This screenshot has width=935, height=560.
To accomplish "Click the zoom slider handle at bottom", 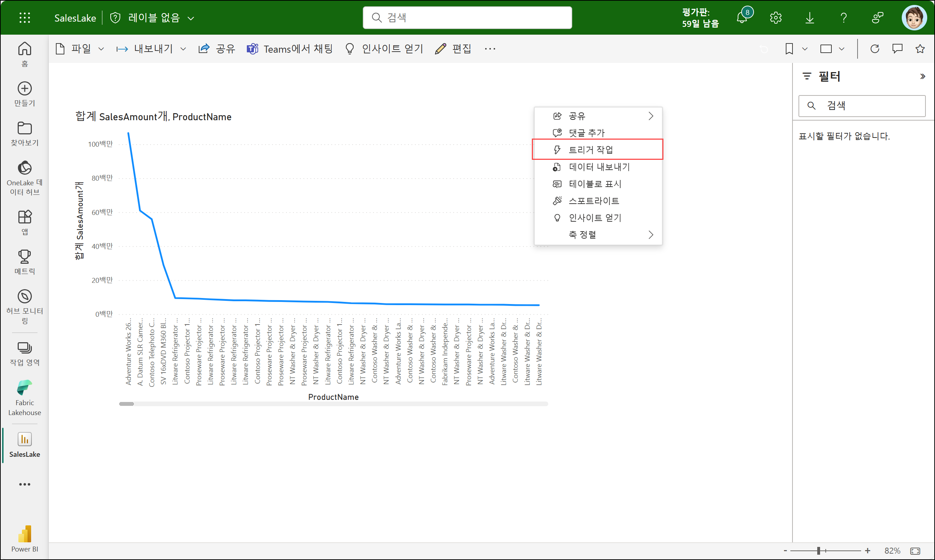I will pyautogui.click(x=818, y=550).
